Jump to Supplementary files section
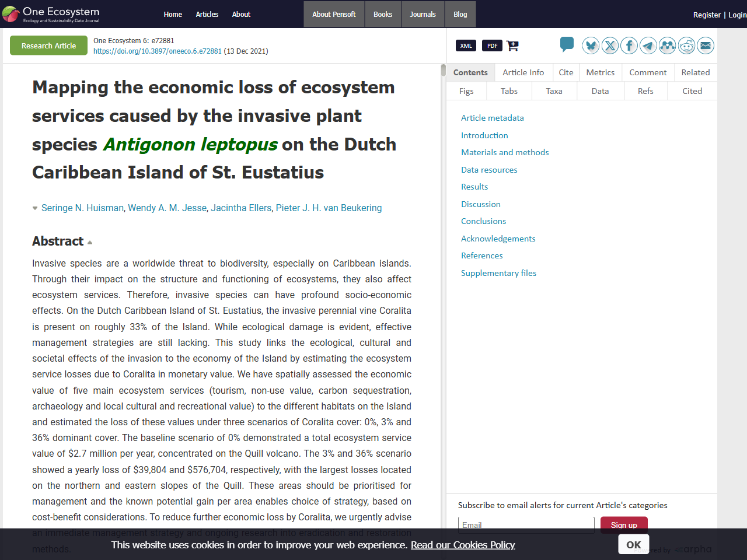 coord(499,273)
